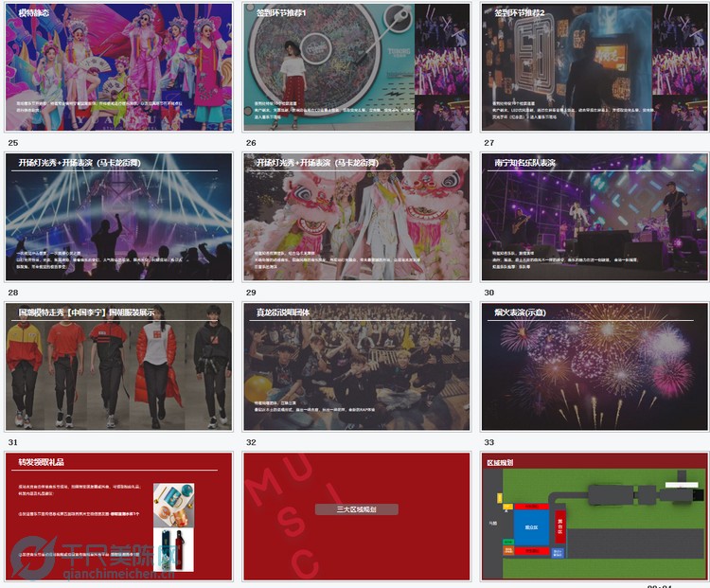The width and height of the screenshot is (710, 588).
Task: Click slide number label 33
Action: [x=489, y=442]
